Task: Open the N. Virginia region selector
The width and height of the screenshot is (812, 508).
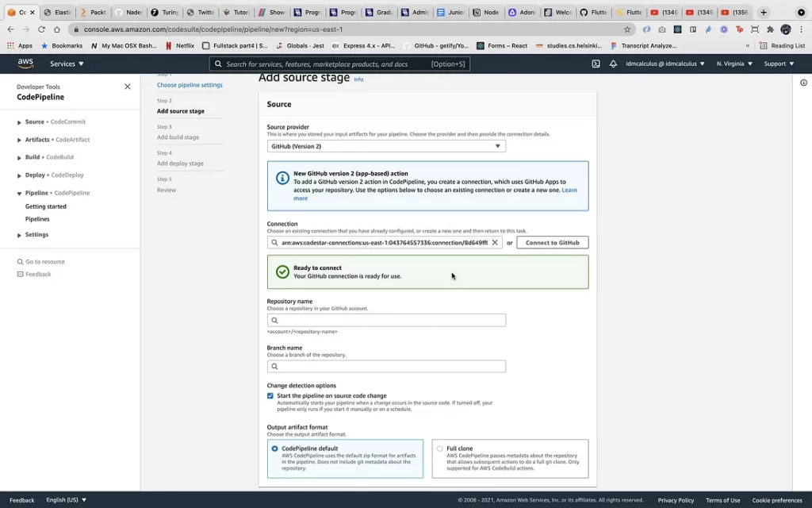Action: pos(734,63)
